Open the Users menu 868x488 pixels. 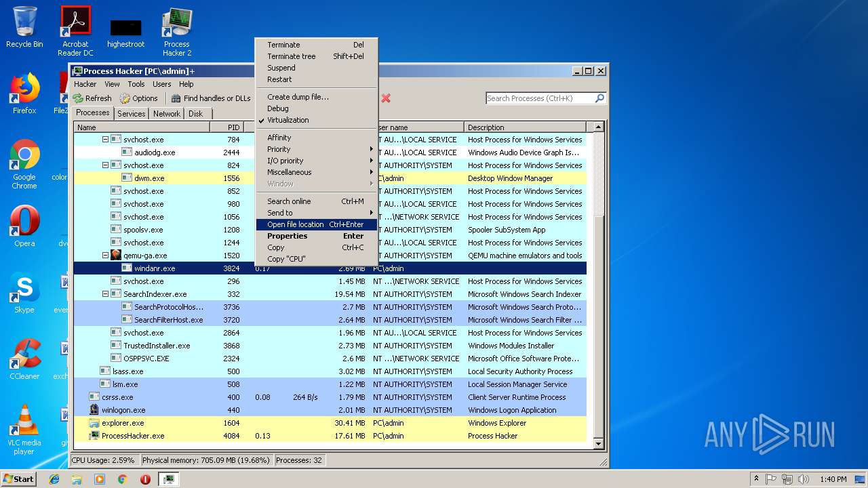coord(161,84)
